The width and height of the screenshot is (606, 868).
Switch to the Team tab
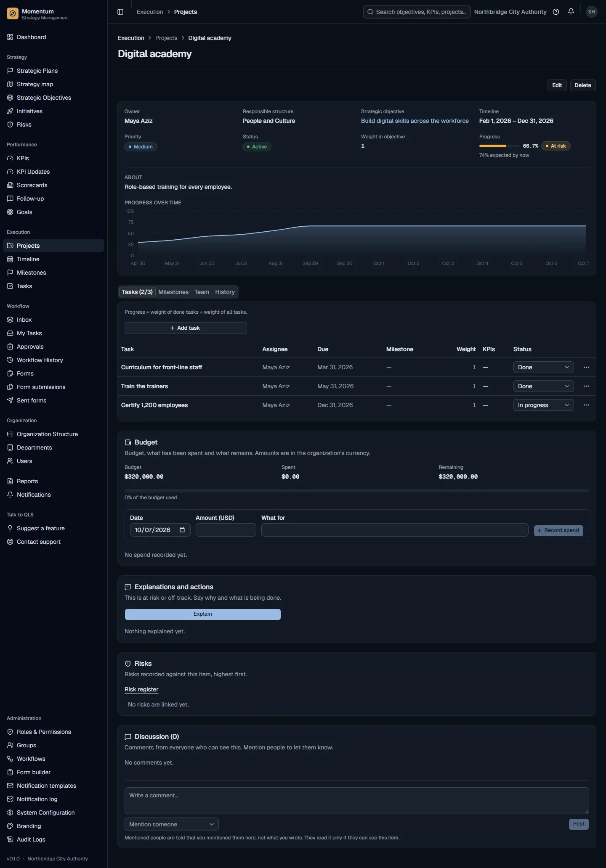tap(202, 292)
